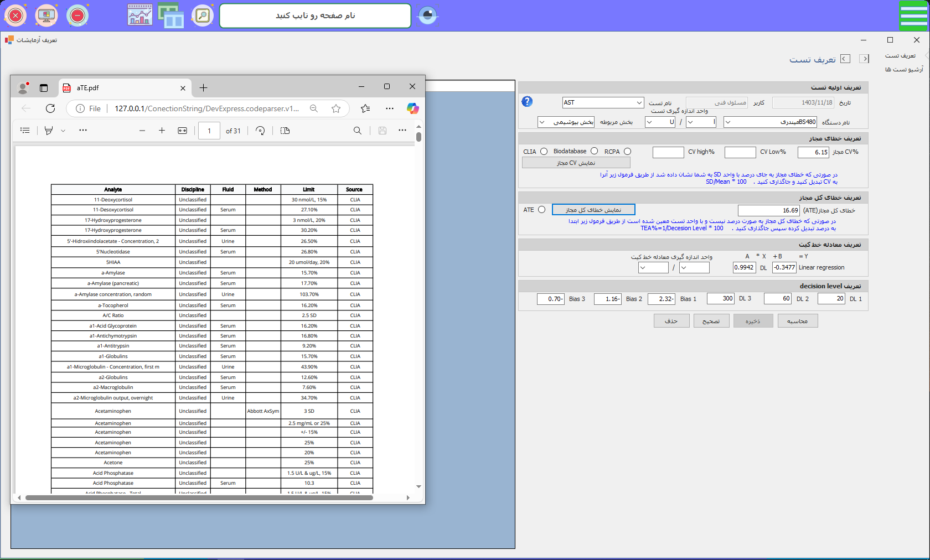Open the PDF toolbar more tools menu

click(x=402, y=131)
